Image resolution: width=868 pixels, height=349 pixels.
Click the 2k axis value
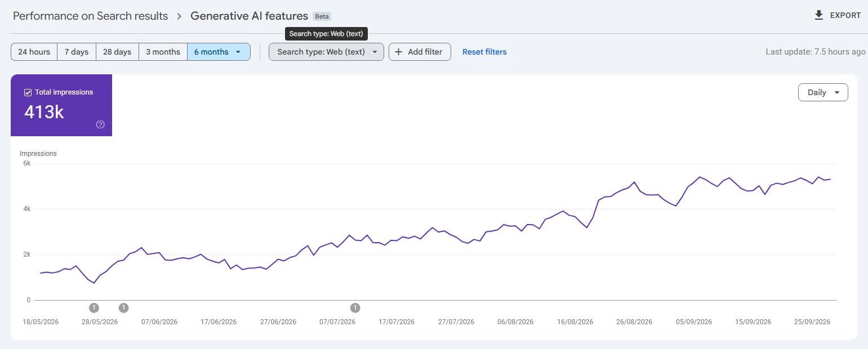coord(27,254)
